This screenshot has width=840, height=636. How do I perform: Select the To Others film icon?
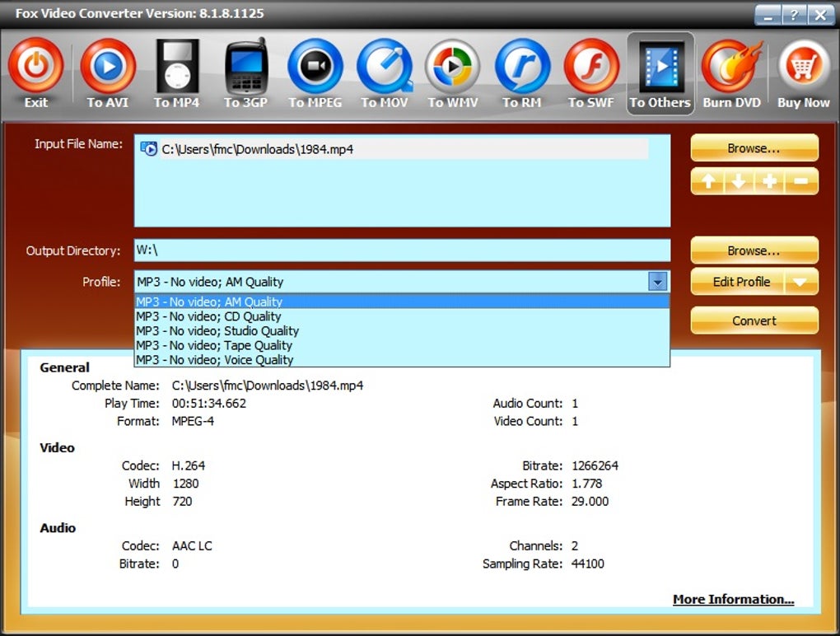pyautogui.click(x=660, y=66)
